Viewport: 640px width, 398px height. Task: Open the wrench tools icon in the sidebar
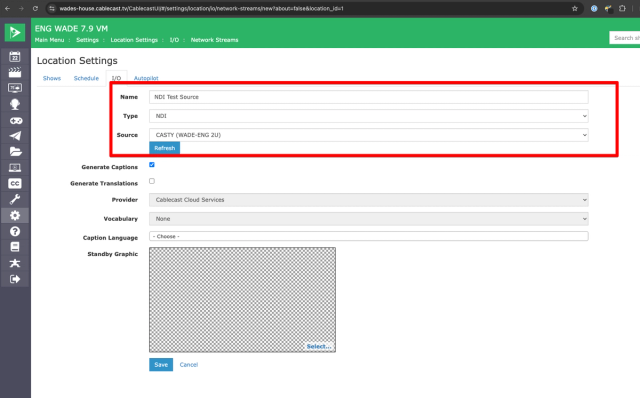(x=15, y=199)
